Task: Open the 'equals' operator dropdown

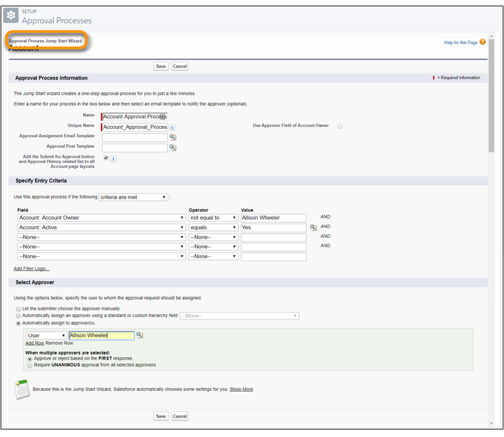Action: [x=214, y=227]
